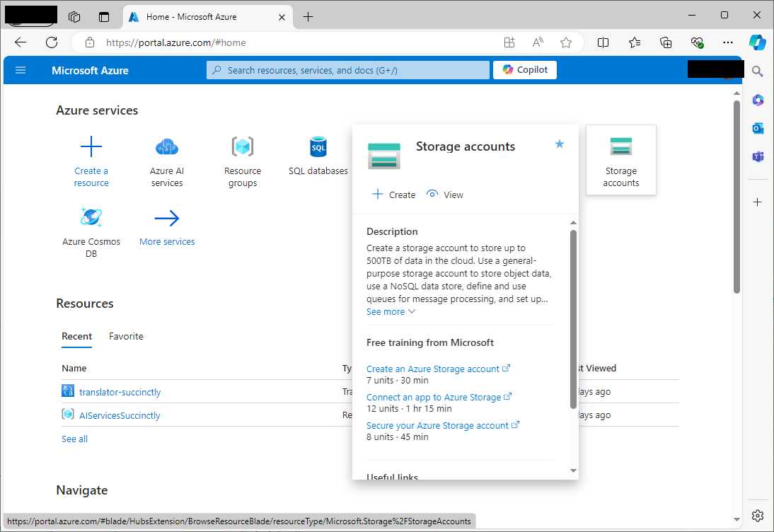Select the Recent resources tab

pyautogui.click(x=76, y=336)
